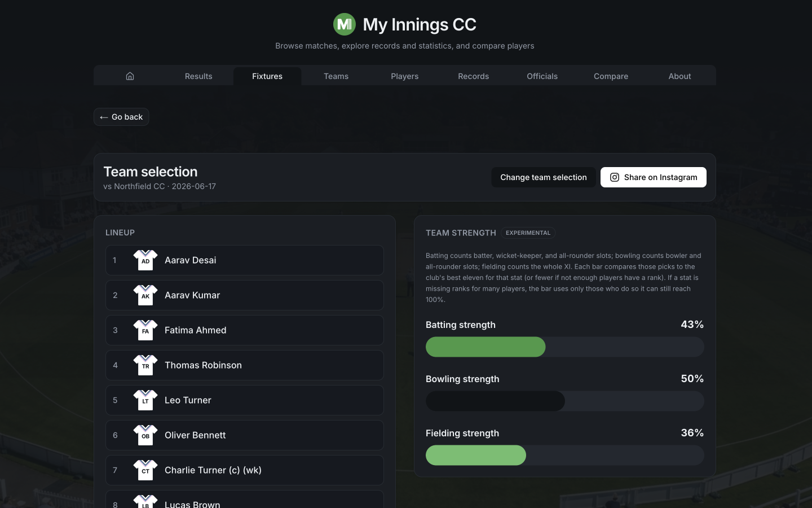Image resolution: width=812 pixels, height=508 pixels.
Task: Click Thomas Robinson's TR jersey icon
Action: [x=145, y=365]
